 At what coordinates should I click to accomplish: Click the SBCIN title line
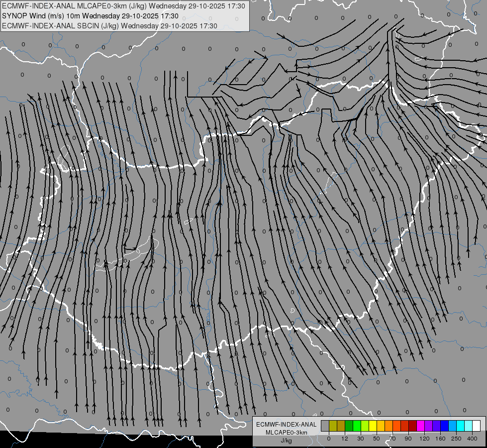tap(109, 26)
